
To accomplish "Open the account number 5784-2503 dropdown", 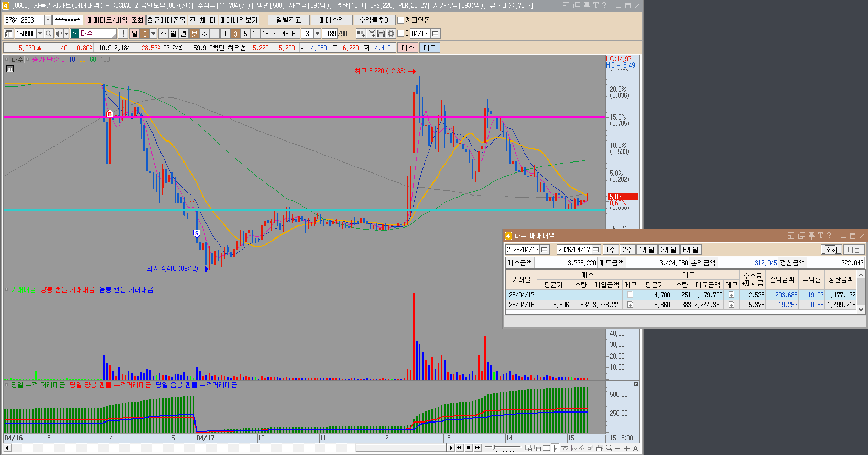I will tap(48, 20).
